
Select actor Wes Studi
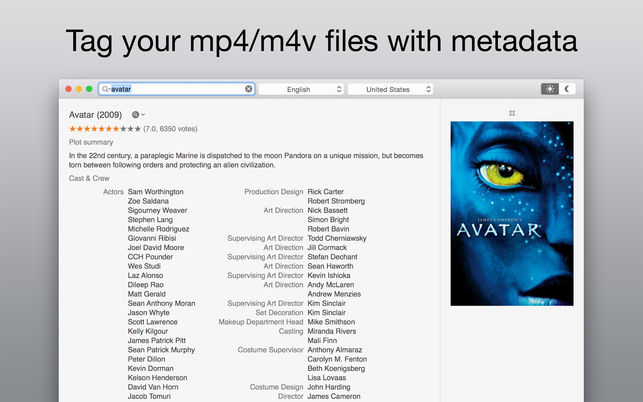click(x=144, y=266)
